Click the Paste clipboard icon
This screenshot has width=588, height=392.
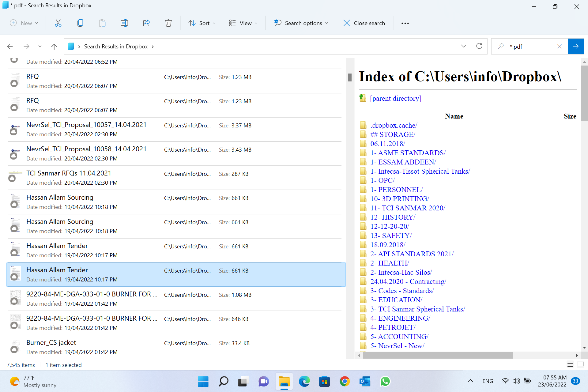coord(102,23)
